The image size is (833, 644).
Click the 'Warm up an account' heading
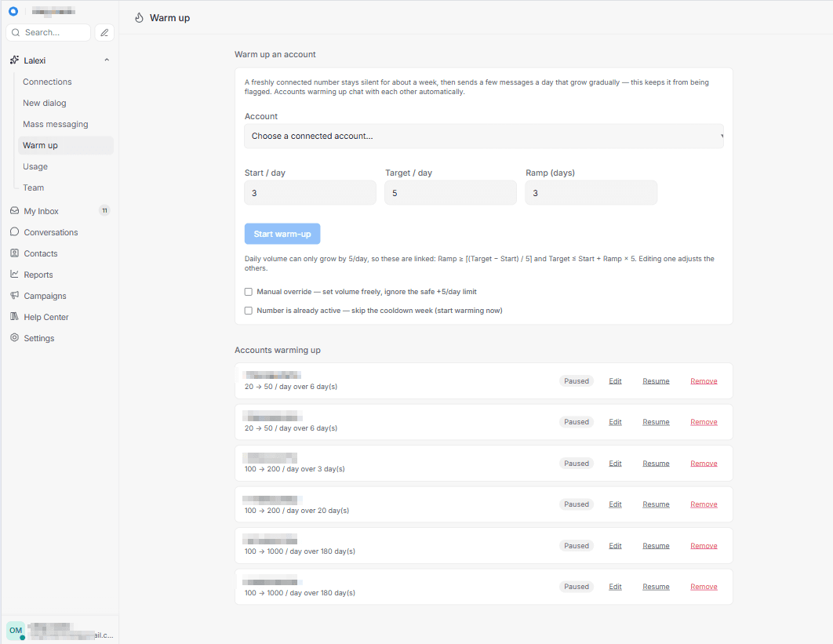275,54
